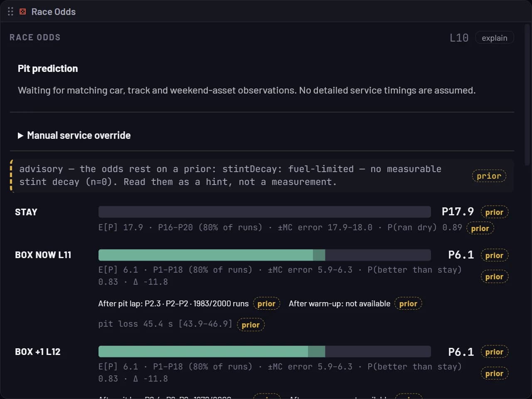Click the 'E[P] 17.9 · P16-P20' stats line
This screenshot has width=532, height=399.
[x=280, y=227]
